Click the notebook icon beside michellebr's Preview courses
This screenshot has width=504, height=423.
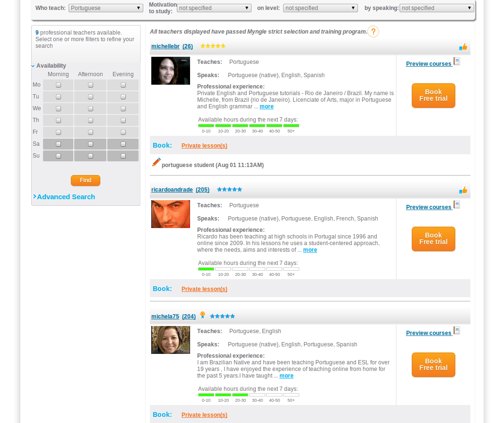click(457, 61)
